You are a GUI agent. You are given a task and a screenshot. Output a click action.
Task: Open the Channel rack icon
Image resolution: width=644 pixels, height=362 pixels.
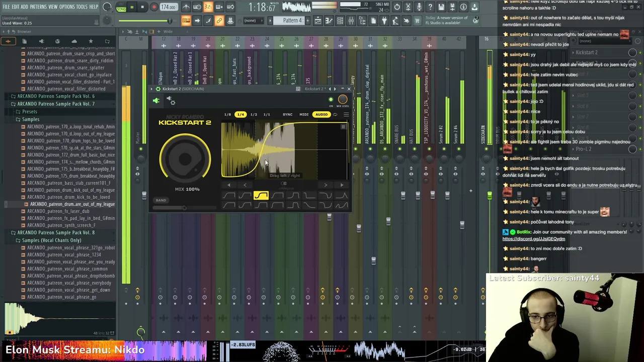[x=340, y=21]
